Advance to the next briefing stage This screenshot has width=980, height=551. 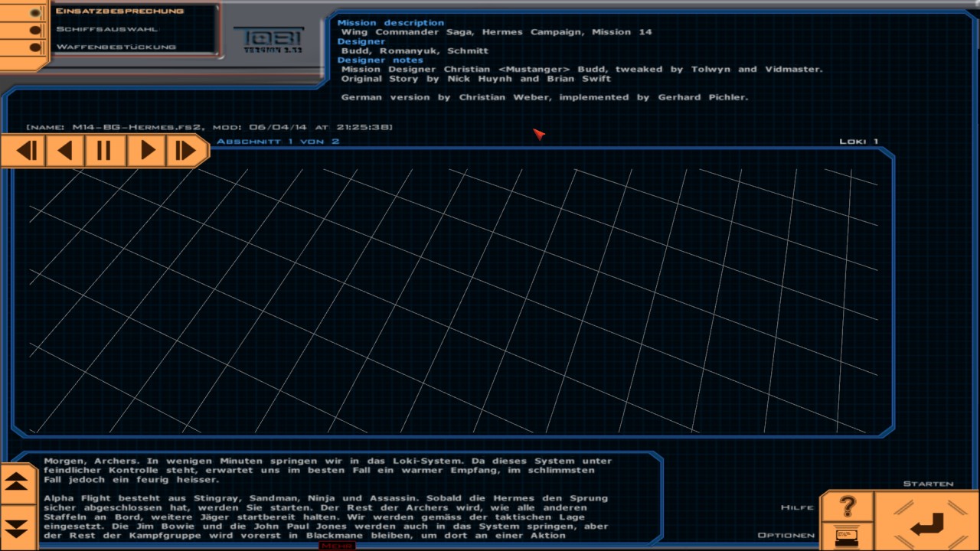click(145, 150)
